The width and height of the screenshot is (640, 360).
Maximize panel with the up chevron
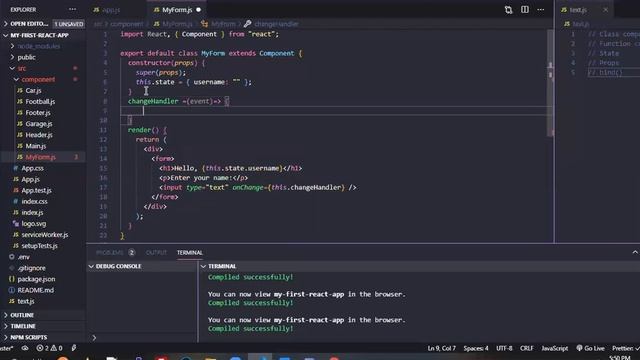(635, 253)
